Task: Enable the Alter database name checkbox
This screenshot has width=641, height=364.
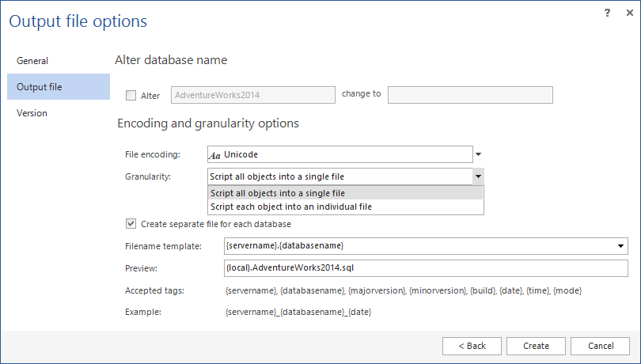Action: pyautogui.click(x=131, y=96)
